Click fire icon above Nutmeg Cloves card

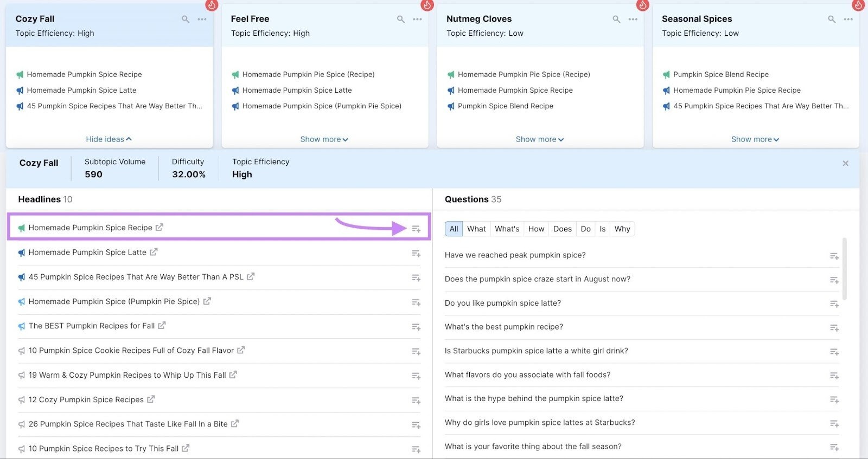(x=643, y=5)
